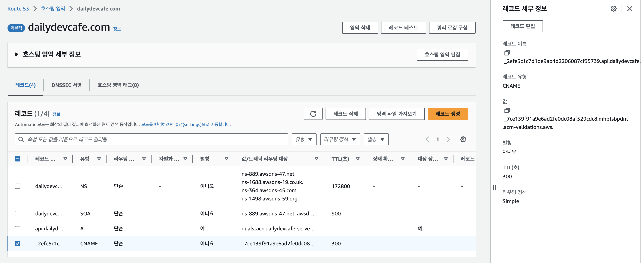Uncheck the _2efe5c1c CNAME record checkbox

(x=17, y=244)
